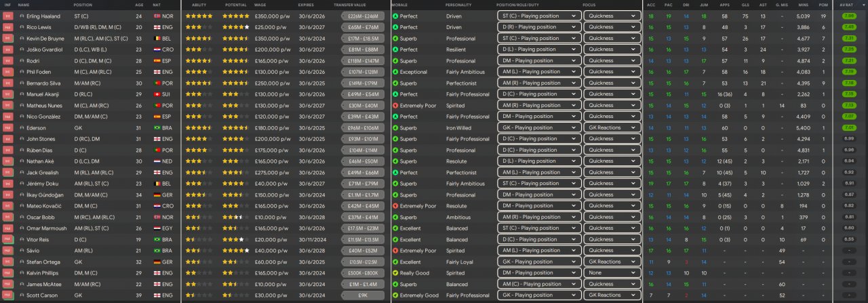Image resolution: width=868 pixels, height=303 pixels.
Task: Open Kalvin Phillips's None focus dropdown
Action: (612, 273)
